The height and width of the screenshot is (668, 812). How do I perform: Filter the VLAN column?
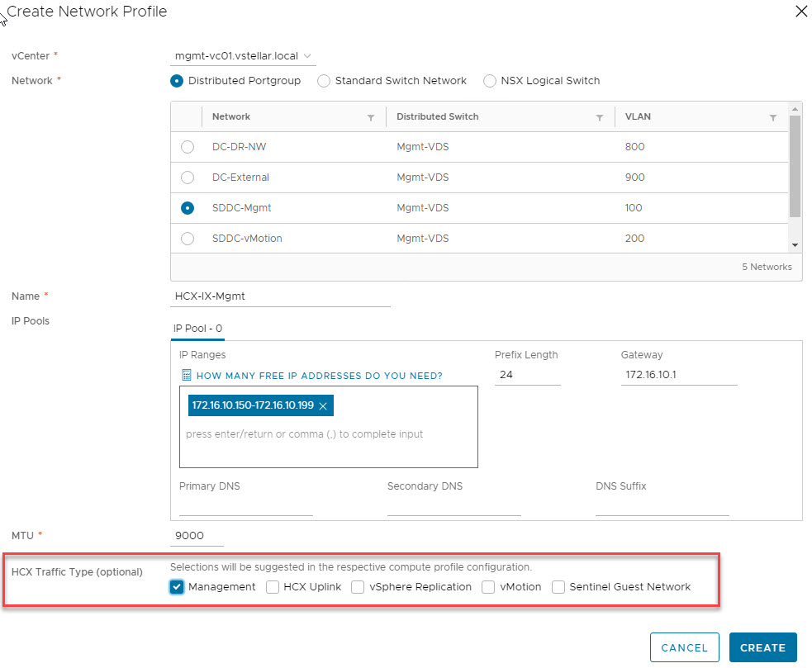click(772, 118)
